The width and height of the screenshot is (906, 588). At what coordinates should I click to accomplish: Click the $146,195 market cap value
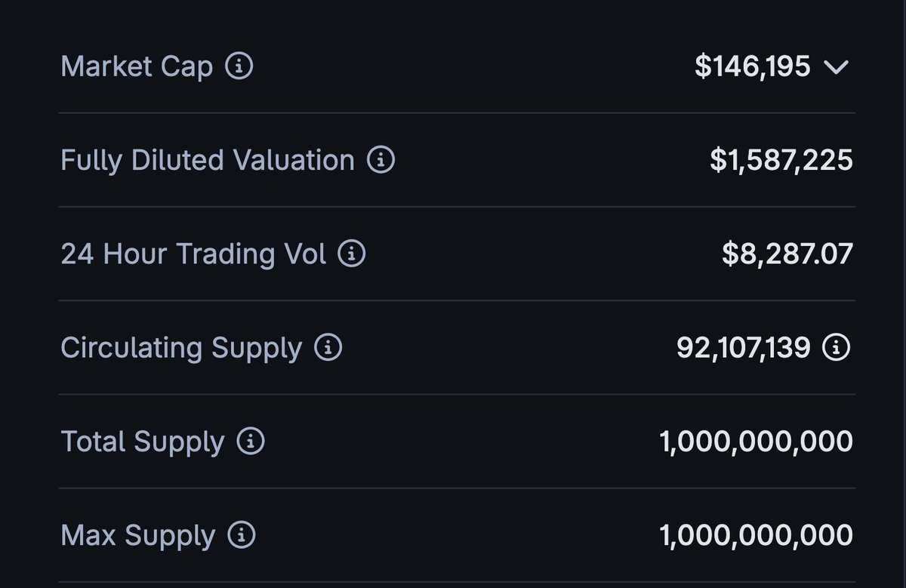pyautogui.click(x=753, y=67)
